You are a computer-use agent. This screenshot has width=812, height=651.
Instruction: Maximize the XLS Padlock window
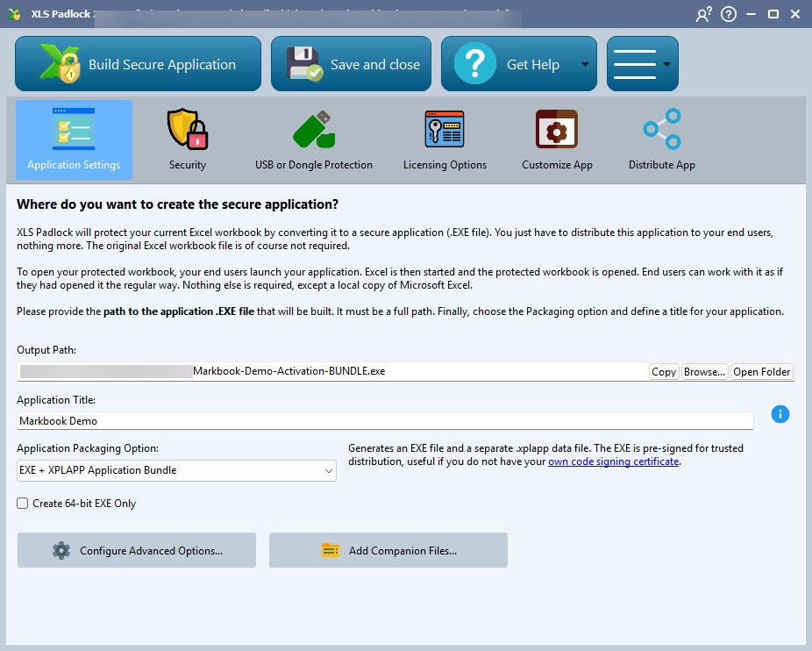point(773,14)
